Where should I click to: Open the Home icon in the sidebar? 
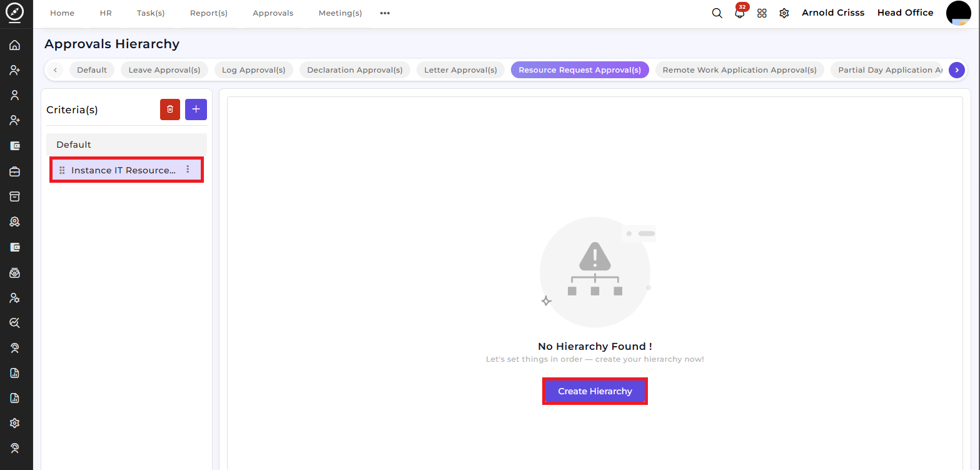tap(14, 45)
